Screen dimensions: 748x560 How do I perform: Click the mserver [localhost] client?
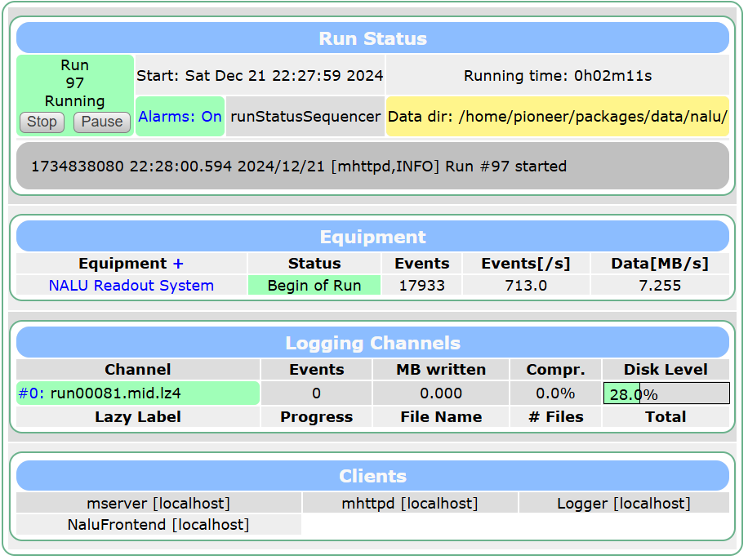[158, 503]
